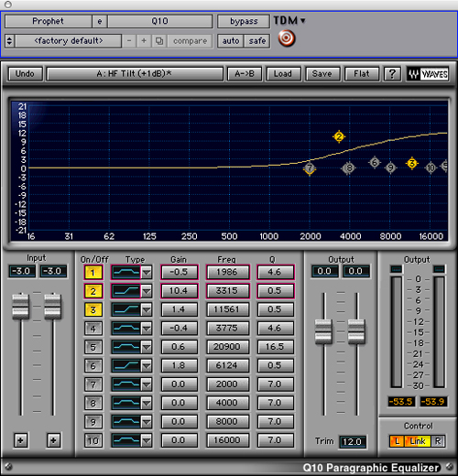Click the auto button
The height and width of the screenshot is (476, 458).
[x=231, y=41]
